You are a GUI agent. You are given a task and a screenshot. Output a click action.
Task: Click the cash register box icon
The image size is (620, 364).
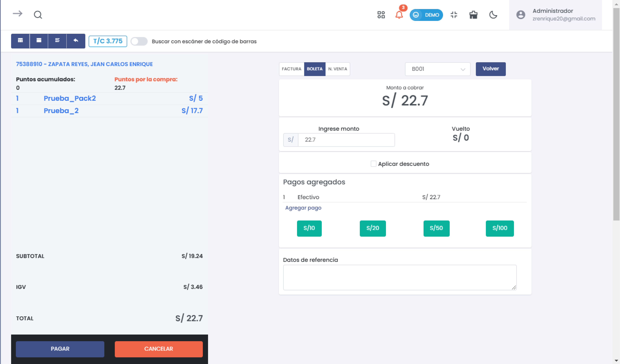tap(473, 15)
